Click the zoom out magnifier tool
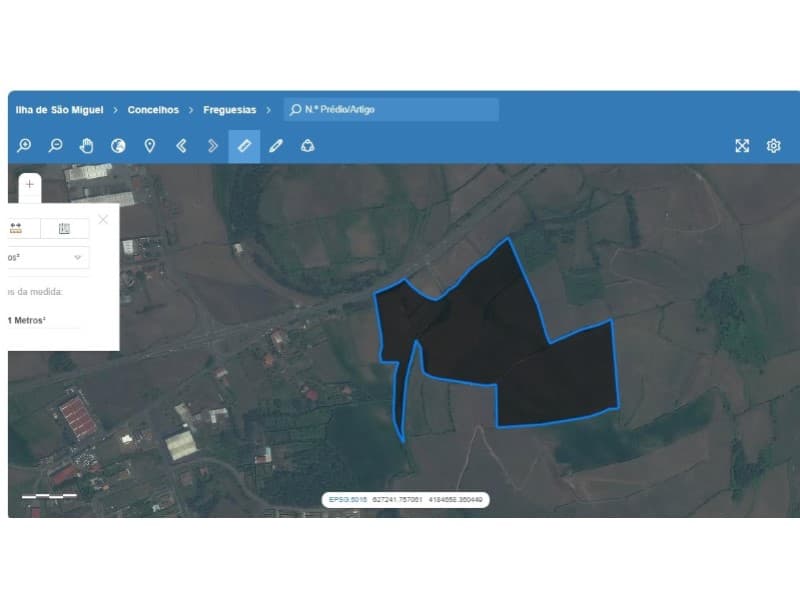800x600 pixels. point(56,146)
